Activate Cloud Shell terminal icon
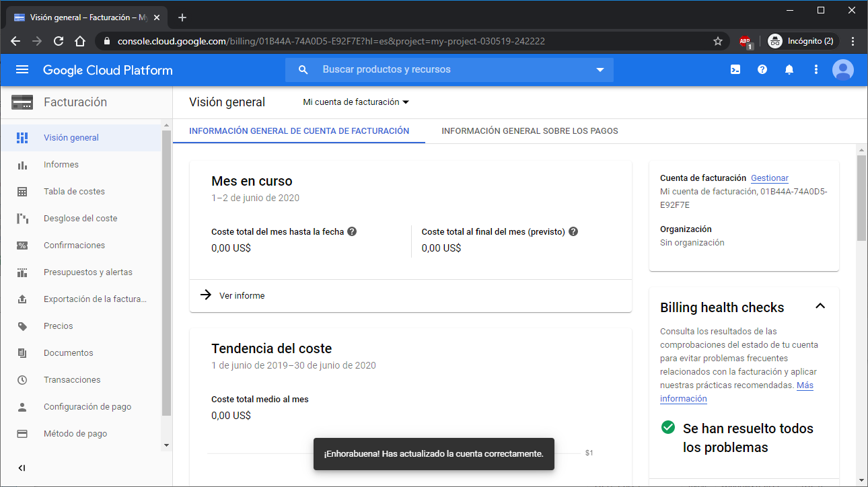Image resolution: width=868 pixels, height=487 pixels. [735, 70]
